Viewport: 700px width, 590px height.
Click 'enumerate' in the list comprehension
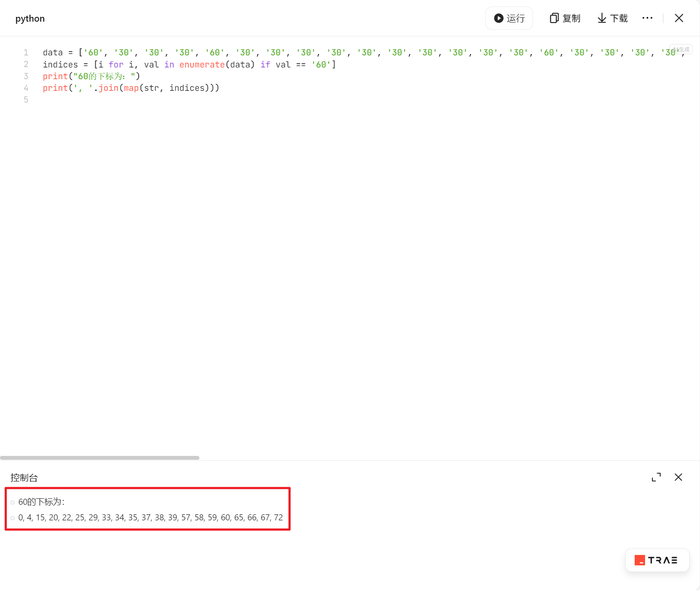(x=202, y=64)
